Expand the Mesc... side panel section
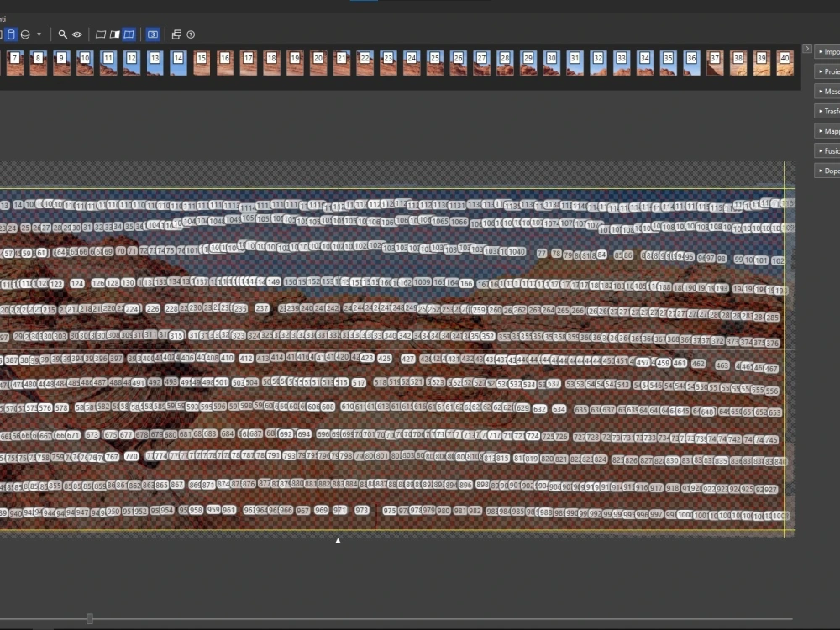This screenshot has width=840, height=630. click(827, 91)
